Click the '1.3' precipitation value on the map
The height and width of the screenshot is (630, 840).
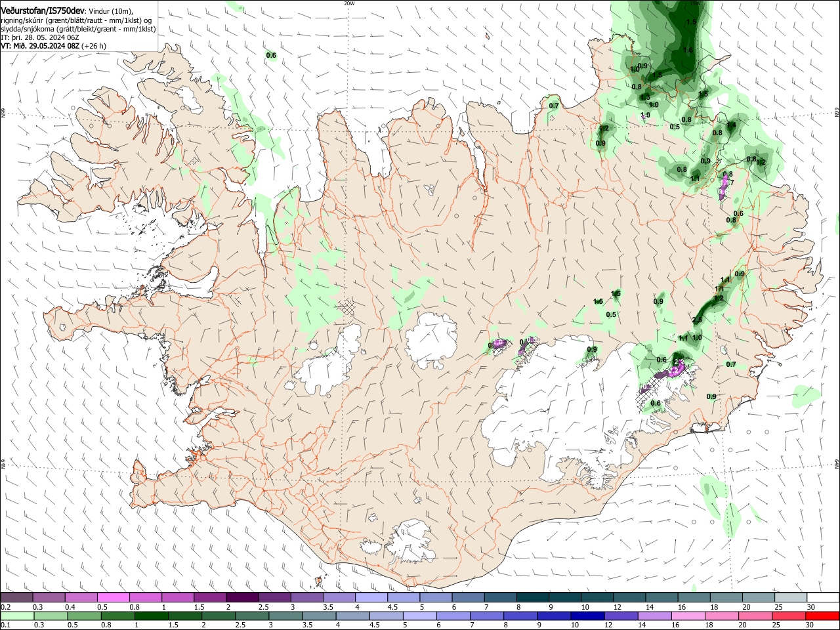click(645, 97)
